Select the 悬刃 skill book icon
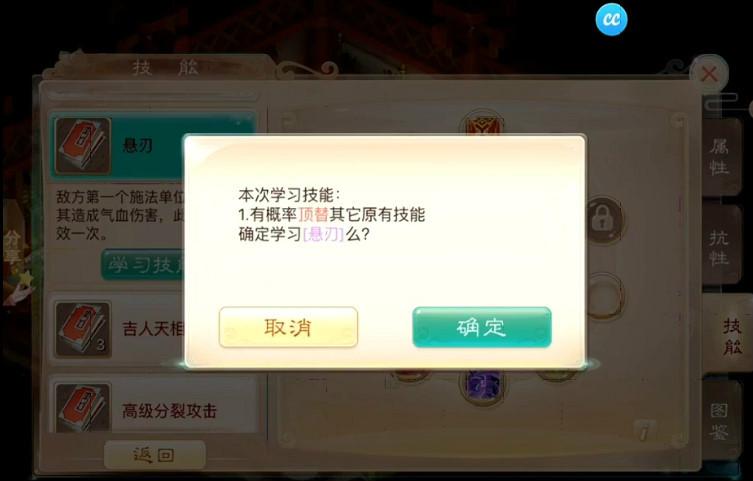Screen dimensions: 753x481 click(83, 145)
